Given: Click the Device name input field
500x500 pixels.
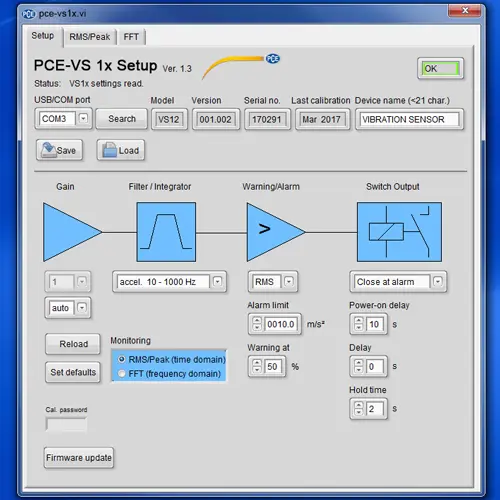Looking at the screenshot, I should pyautogui.click(x=409, y=119).
